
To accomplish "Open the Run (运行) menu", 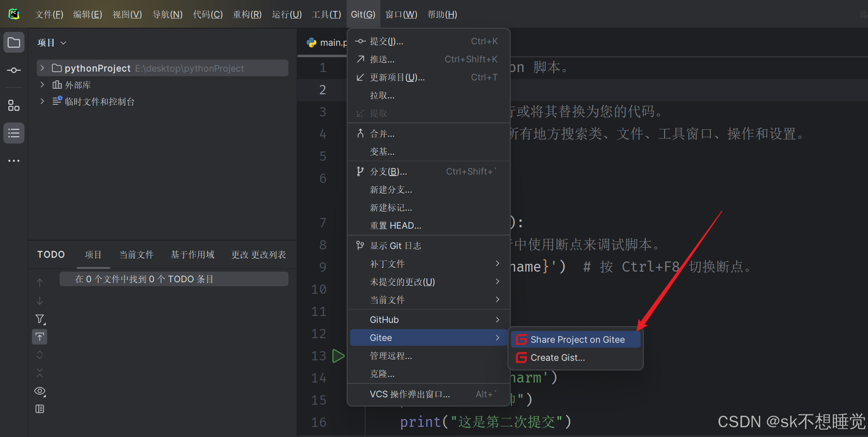I will tap(287, 14).
